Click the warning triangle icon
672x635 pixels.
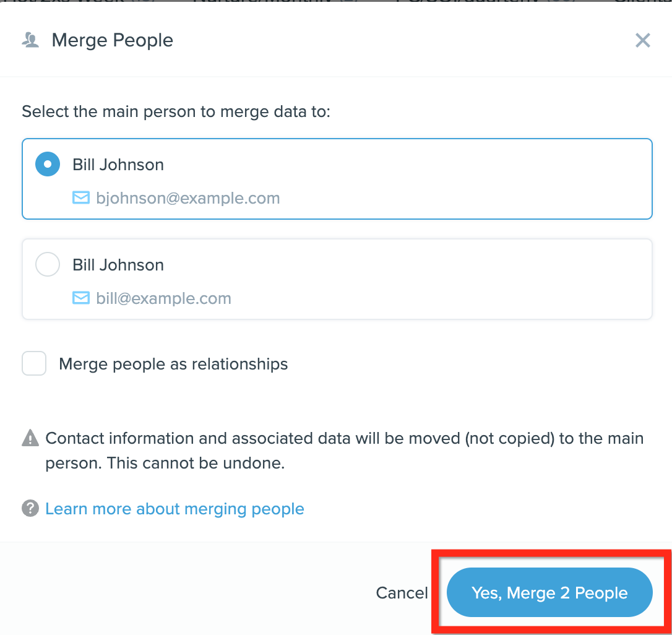point(30,438)
